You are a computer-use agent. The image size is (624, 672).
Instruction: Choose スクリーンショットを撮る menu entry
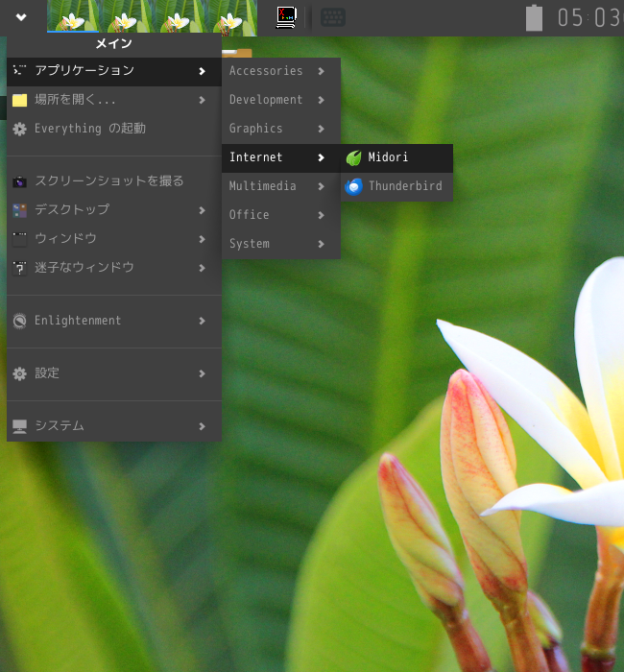pos(114,181)
